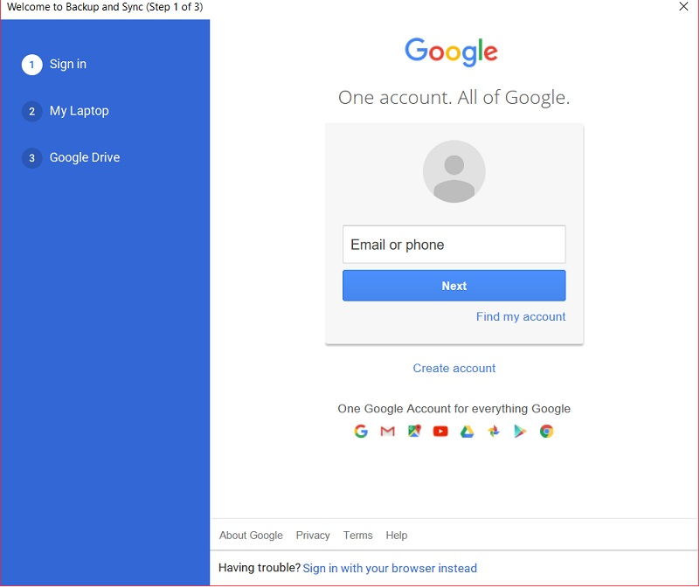
Task: Click the blue Next button
Action: tap(454, 286)
